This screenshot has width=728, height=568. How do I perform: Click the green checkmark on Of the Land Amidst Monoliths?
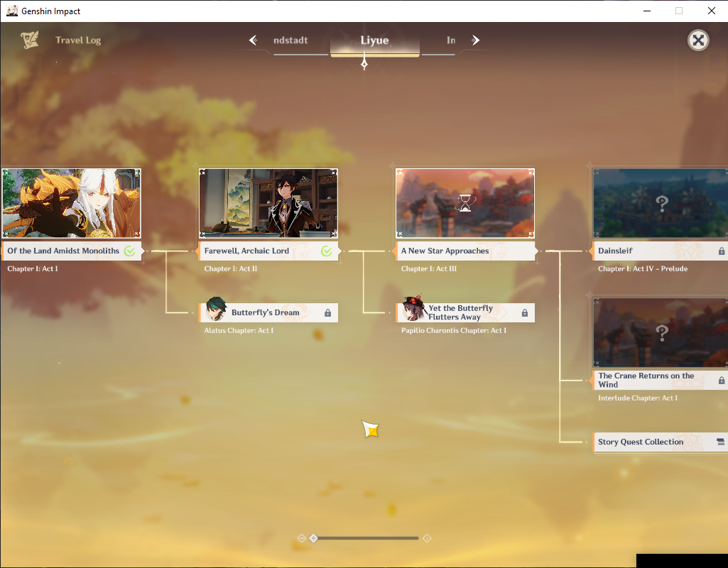coord(129,251)
